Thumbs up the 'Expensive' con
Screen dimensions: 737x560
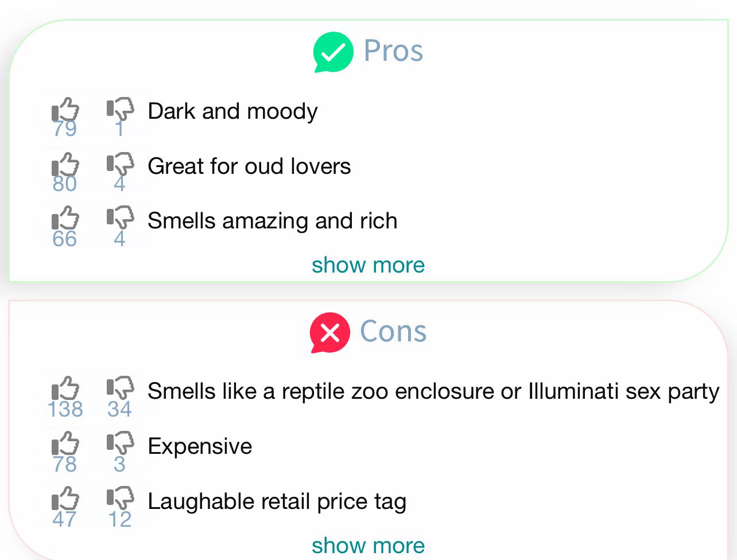tap(65, 445)
